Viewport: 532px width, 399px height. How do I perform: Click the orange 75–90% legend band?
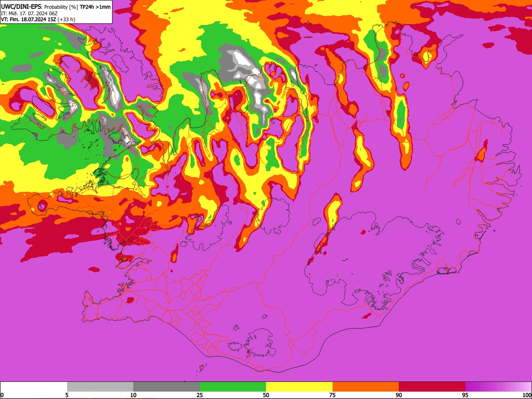click(x=365, y=387)
